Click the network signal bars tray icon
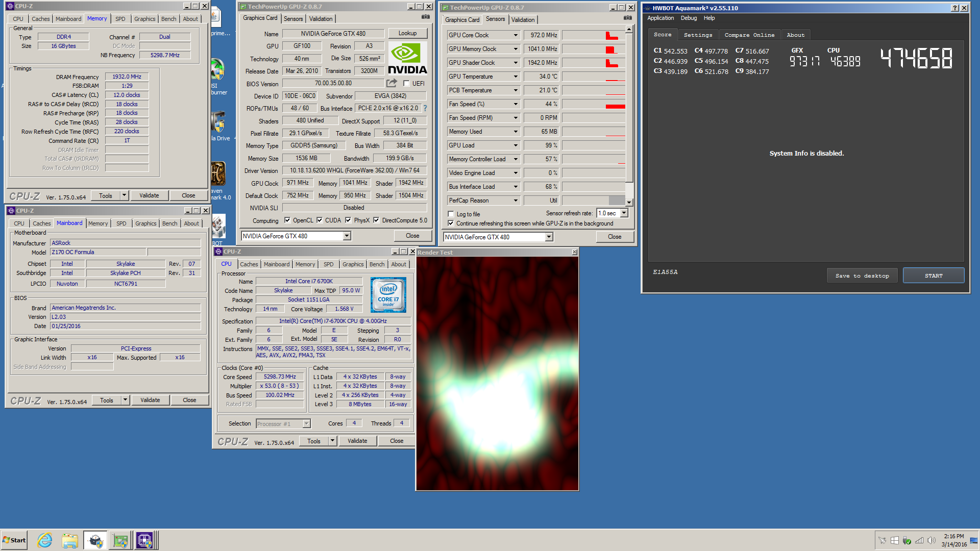 coord(919,540)
